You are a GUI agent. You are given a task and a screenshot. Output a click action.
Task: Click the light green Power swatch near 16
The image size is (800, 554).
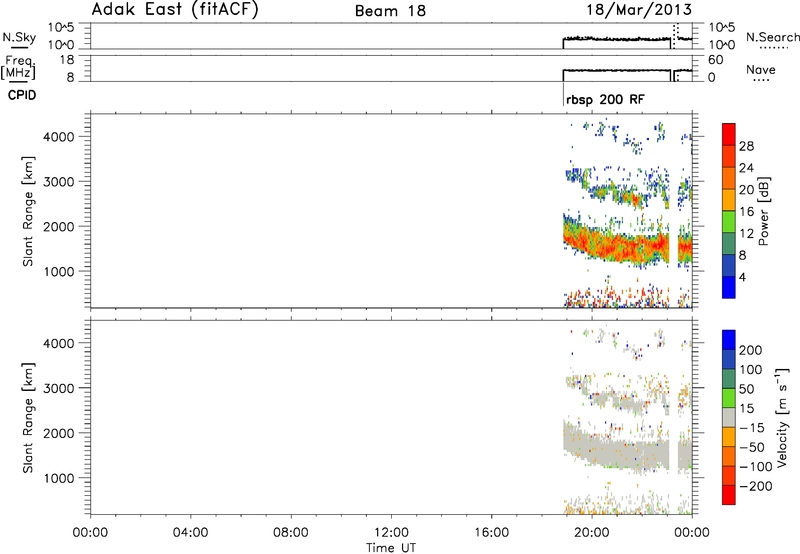(x=729, y=222)
